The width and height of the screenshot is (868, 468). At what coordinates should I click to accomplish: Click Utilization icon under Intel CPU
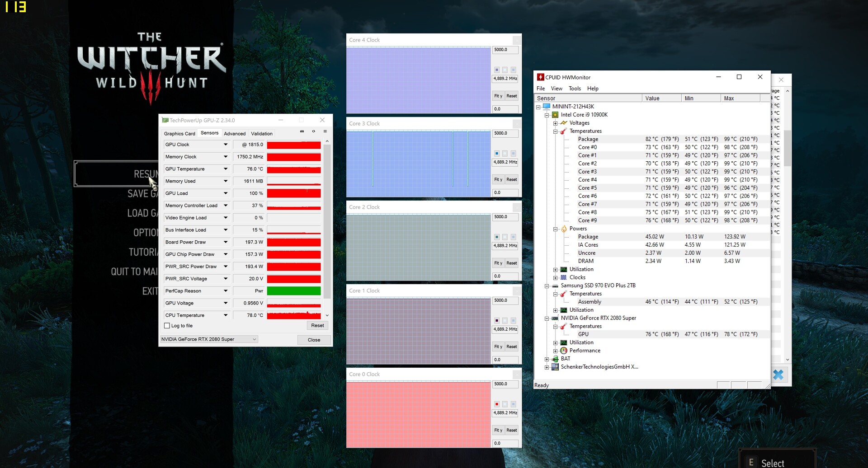pos(564,269)
